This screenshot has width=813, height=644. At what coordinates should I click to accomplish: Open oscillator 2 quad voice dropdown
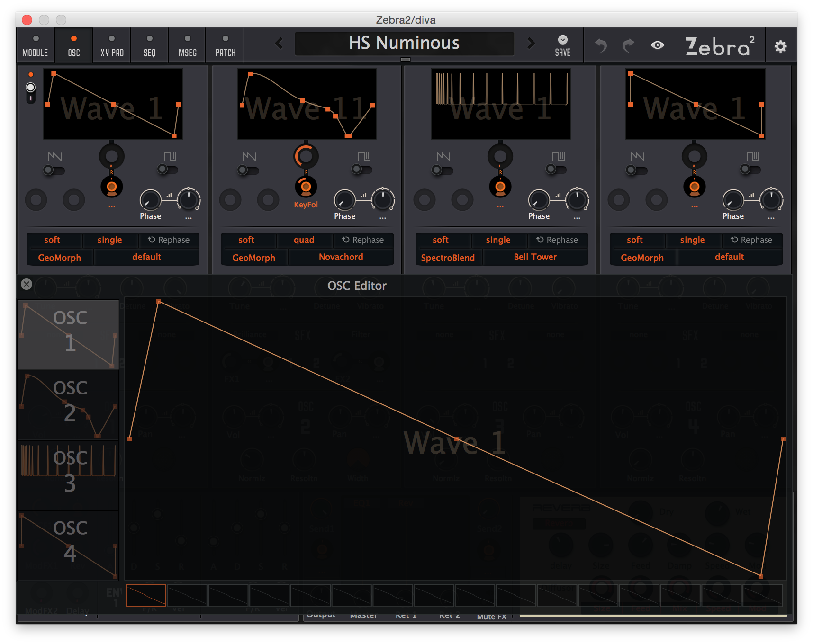[x=304, y=240]
